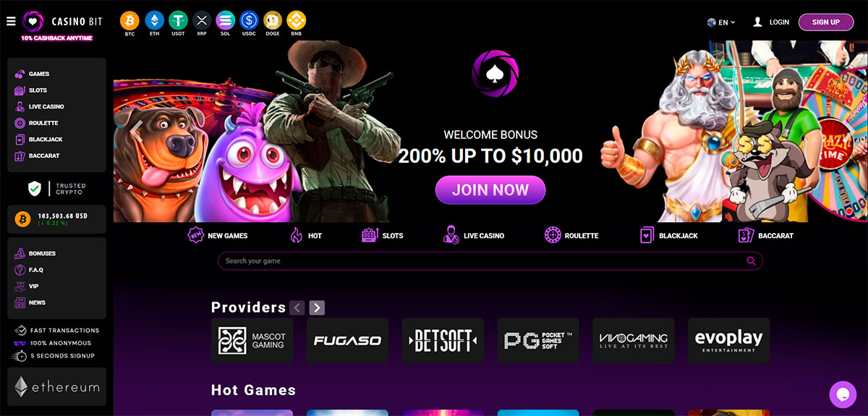Screen dimensions: 868x416
Task: Click the BTC Bitcoin coin icon
Action: (130, 20)
